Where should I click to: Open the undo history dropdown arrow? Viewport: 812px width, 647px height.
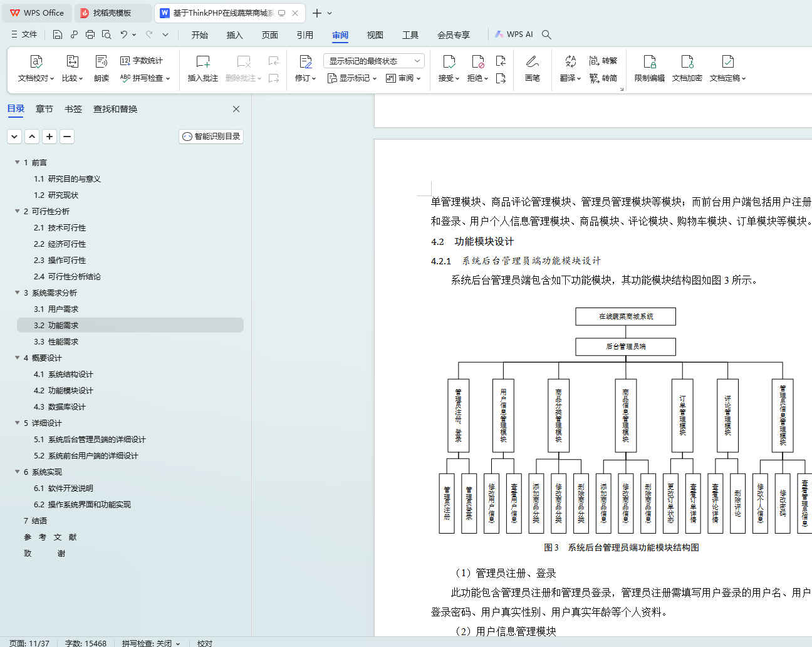pos(134,34)
